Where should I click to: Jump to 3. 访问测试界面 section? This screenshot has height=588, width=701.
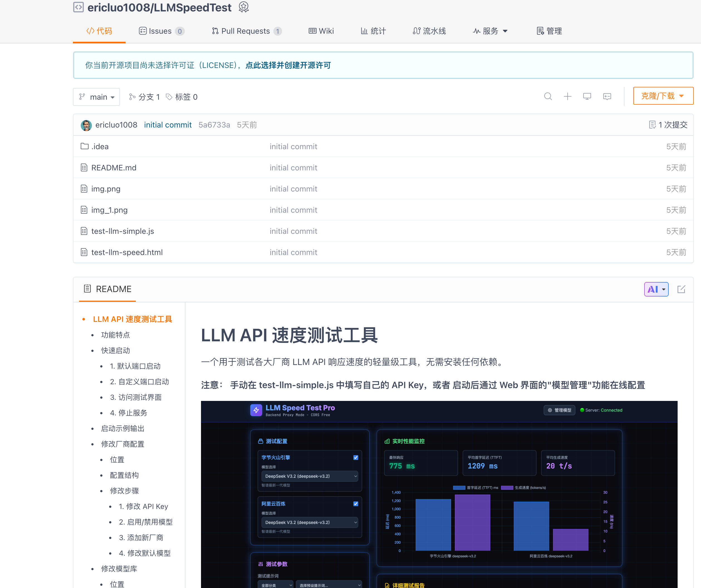click(136, 397)
